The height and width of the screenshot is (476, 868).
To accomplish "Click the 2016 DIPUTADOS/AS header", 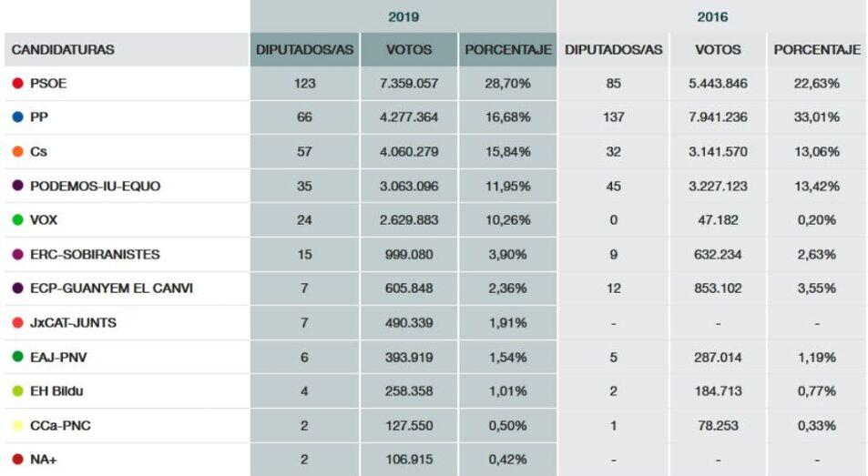I will click(x=613, y=50).
